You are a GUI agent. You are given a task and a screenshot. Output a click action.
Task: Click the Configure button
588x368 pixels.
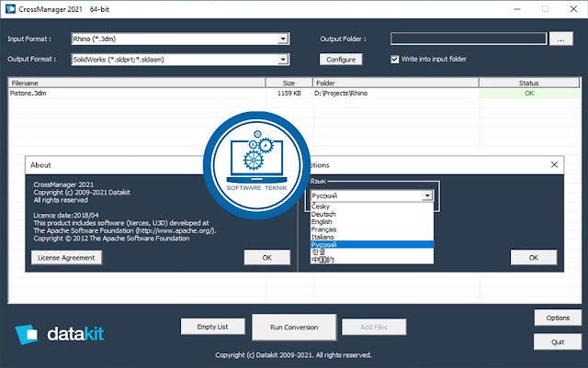click(x=341, y=60)
